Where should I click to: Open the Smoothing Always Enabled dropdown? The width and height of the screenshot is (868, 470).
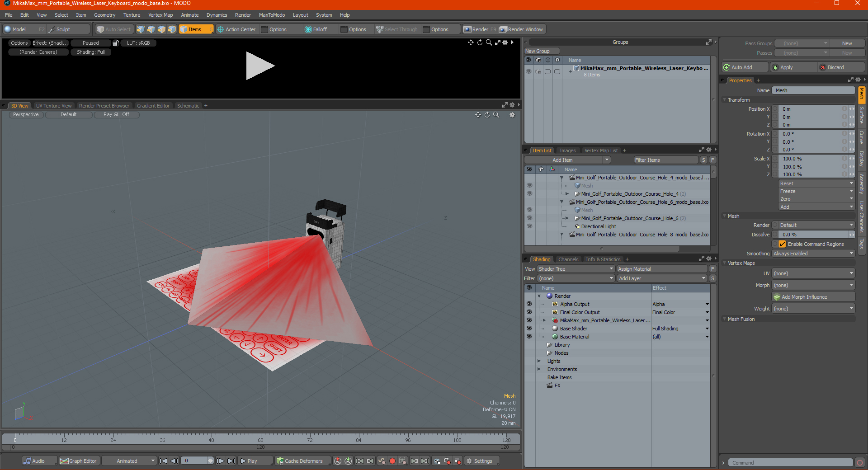(x=813, y=254)
